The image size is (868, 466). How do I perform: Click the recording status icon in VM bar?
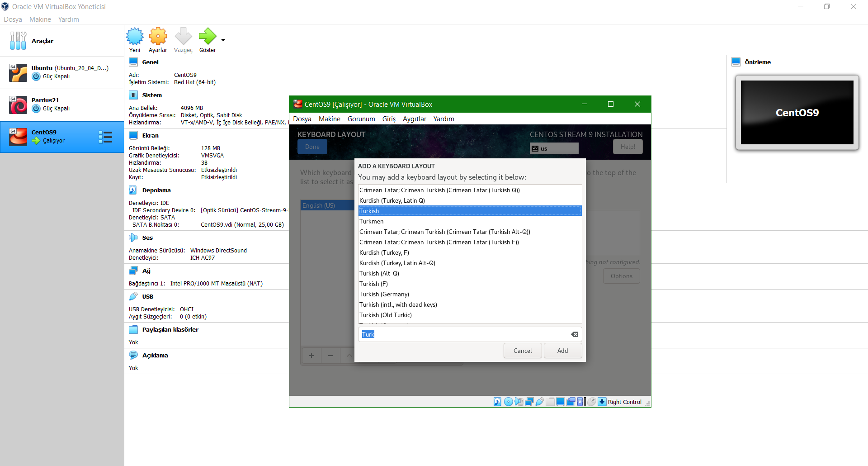click(571, 402)
